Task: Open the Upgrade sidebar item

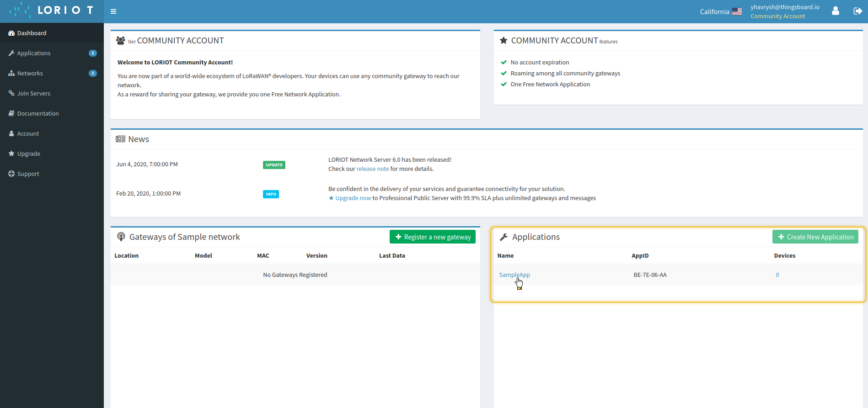Action: tap(28, 154)
